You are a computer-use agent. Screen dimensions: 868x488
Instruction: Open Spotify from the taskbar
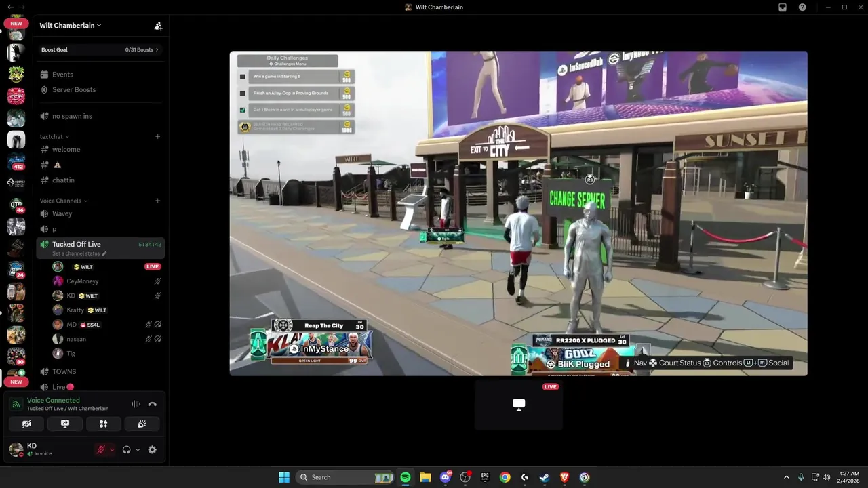tap(406, 477)
